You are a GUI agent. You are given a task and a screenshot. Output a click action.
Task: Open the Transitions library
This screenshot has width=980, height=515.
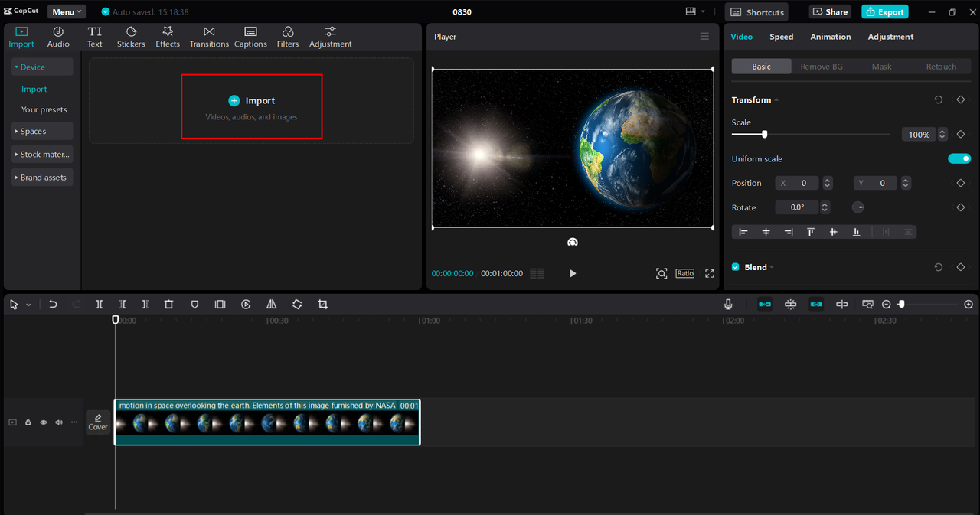point(209,37)
